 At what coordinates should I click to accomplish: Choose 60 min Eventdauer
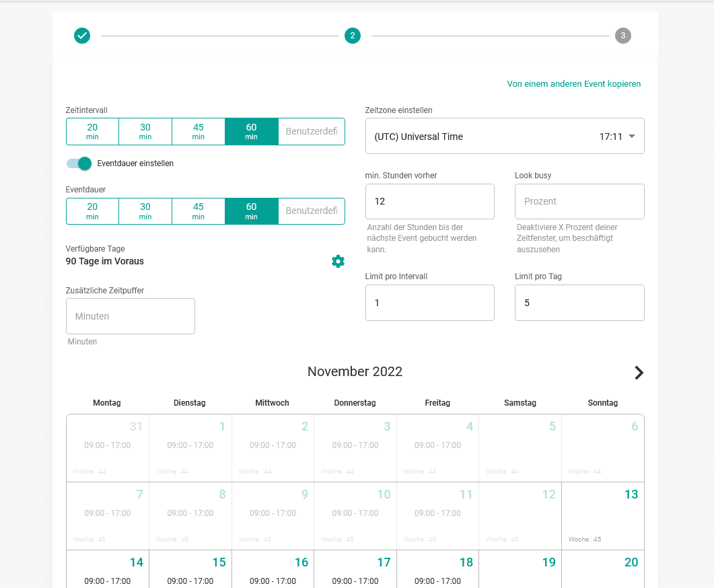[x=252, y=211]
